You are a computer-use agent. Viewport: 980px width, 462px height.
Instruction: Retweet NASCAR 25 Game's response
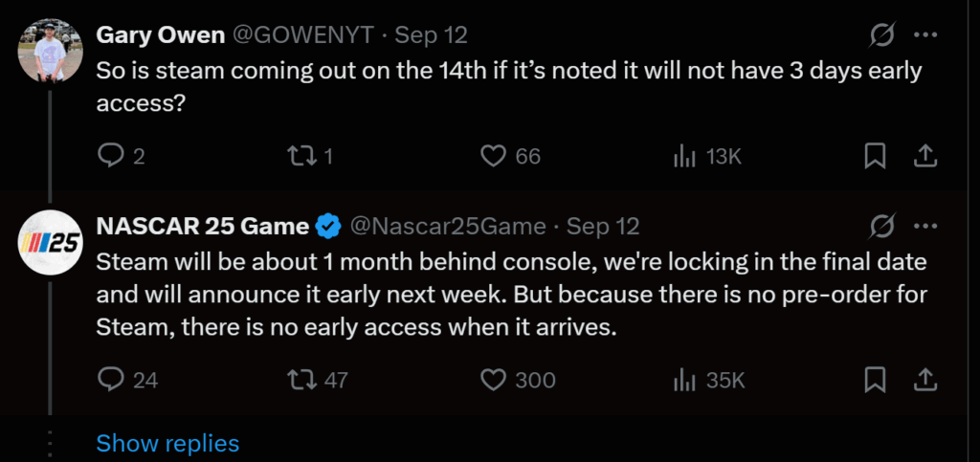pyautogui.click(x=302, y=380)
